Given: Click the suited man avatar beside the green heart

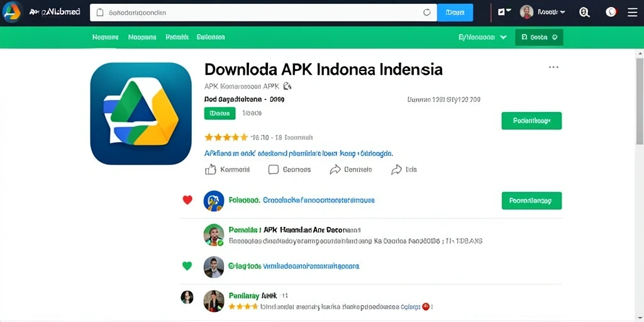Looking at the screenshot, I should 214,267.
